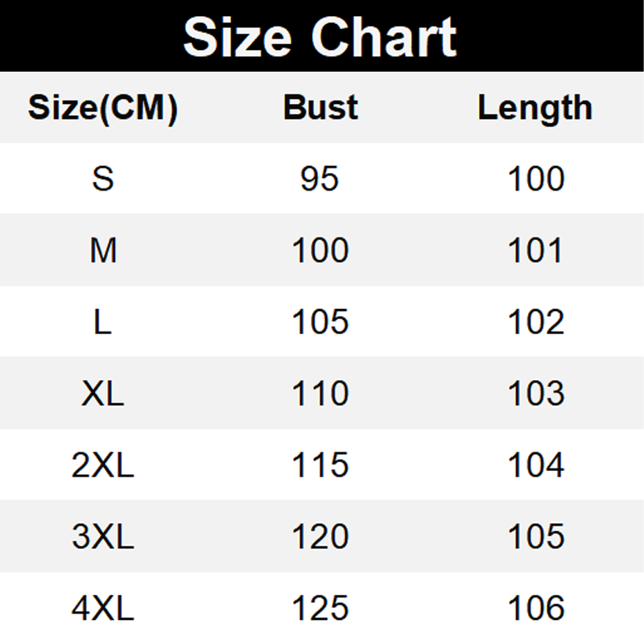Viewport: 644px width, 644px height.
Task: Click the bust value 115
Action: tap(320, 465)
